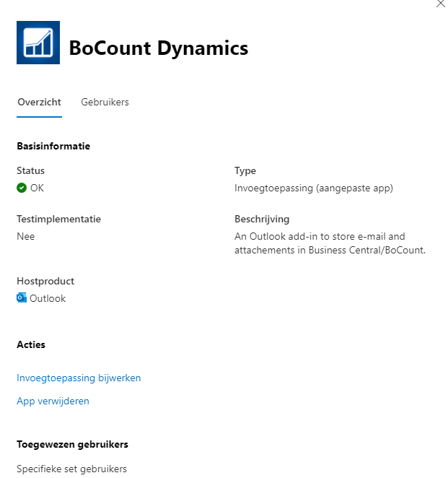Click the green OK status checkmark icon
Viewport: 448px width, 478px height.
pyautogui.click(x=22, y=188)
